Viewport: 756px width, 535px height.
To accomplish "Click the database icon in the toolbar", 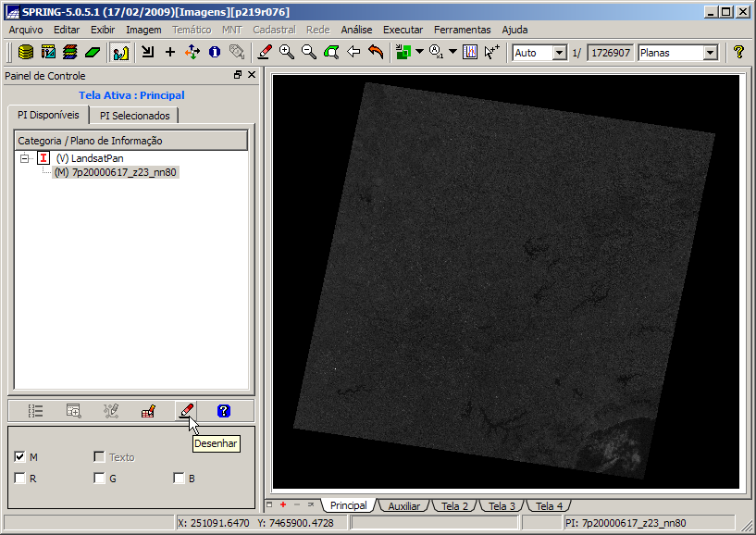I will point(26,53).
